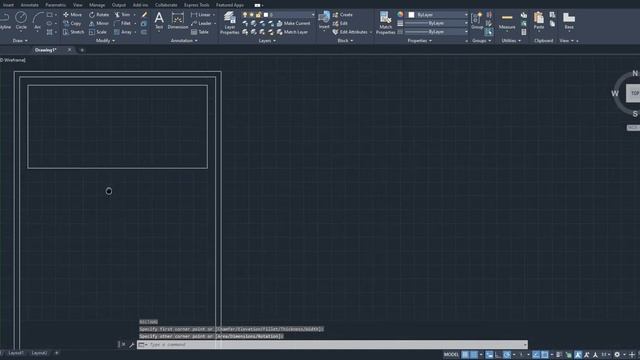
Task: Click the white layer color swatch
Action: coord(266,15)
